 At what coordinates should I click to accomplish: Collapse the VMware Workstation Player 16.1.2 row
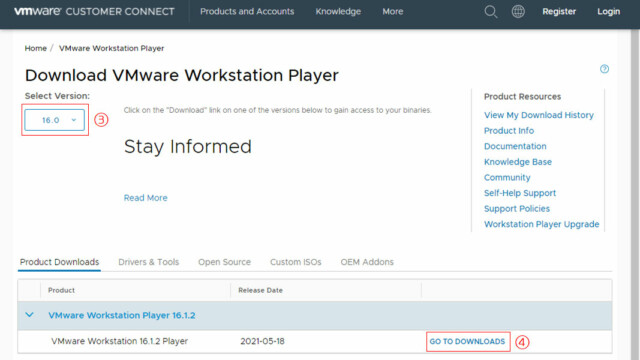(29, 315)
